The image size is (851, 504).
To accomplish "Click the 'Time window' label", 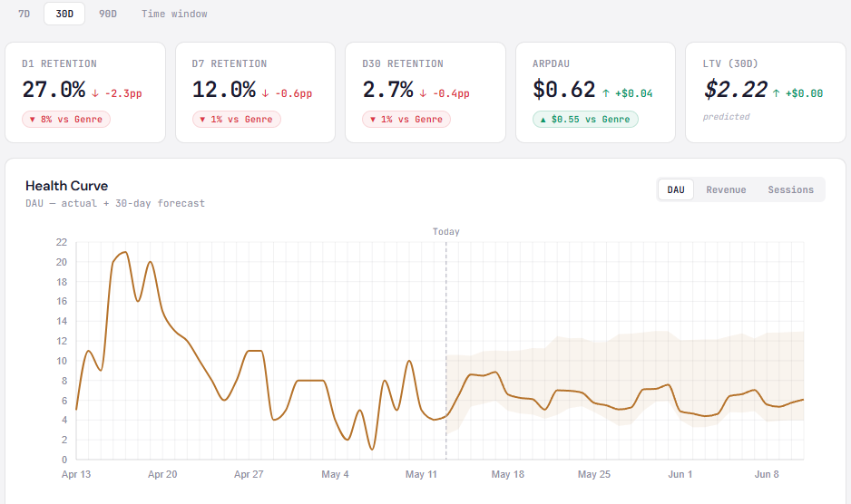I will click(x=174, y=14).
